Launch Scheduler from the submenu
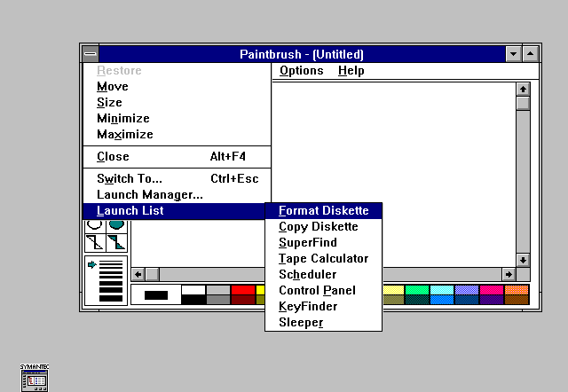This screenshot has width=568, height=392. (x=323, y=274)
